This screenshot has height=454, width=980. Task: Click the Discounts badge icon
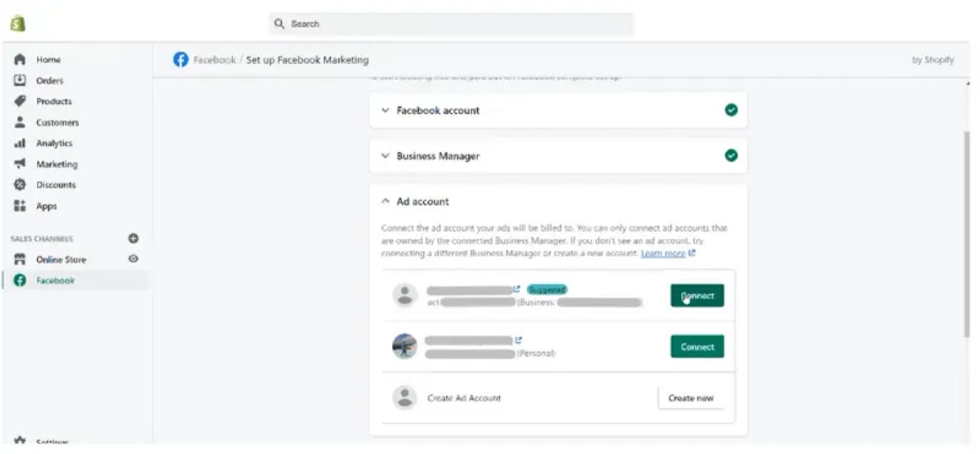click(x=20, y=185)
